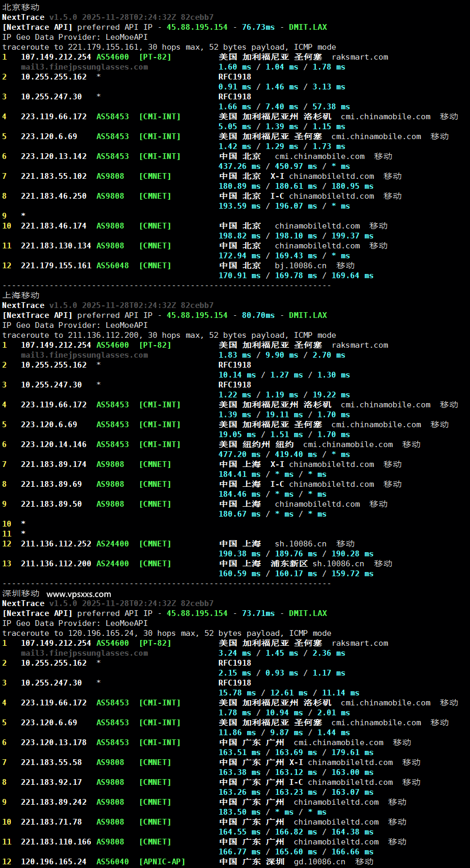
Task: Select hop IP address 211.136.112.252
Action: pyautogui.click(x=56, y=544)
